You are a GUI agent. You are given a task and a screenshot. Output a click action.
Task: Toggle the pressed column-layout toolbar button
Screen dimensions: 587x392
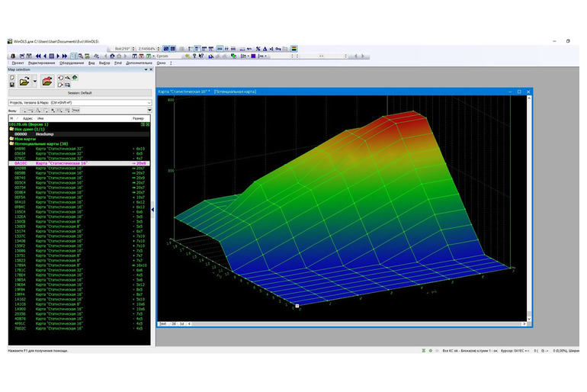point(74,56)
